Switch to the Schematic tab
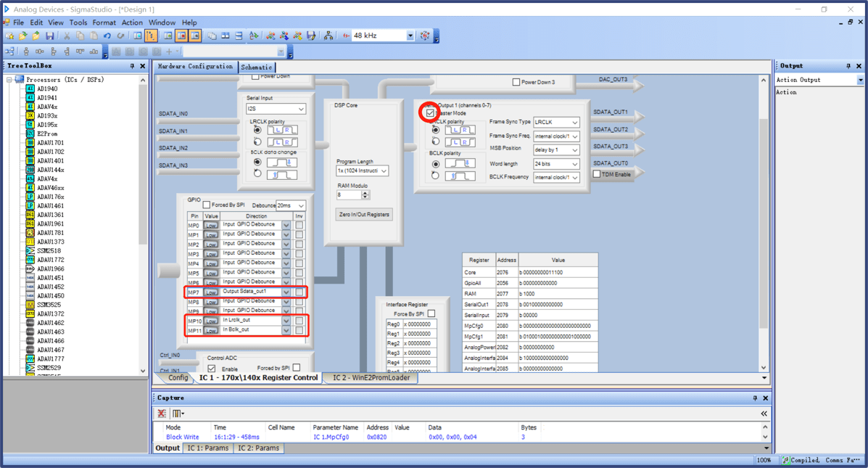This screenshot has width=868, height=468. click(x=257, y=65)
